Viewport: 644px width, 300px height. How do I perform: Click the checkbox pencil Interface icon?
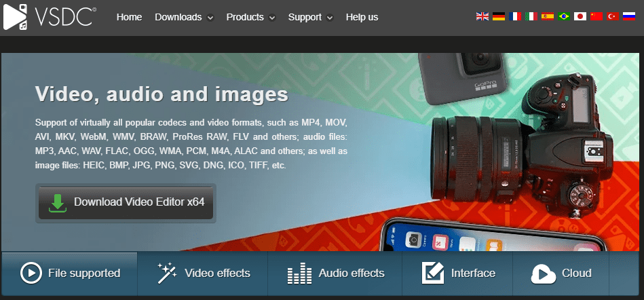pyautogui.click(x=433, y=273)
